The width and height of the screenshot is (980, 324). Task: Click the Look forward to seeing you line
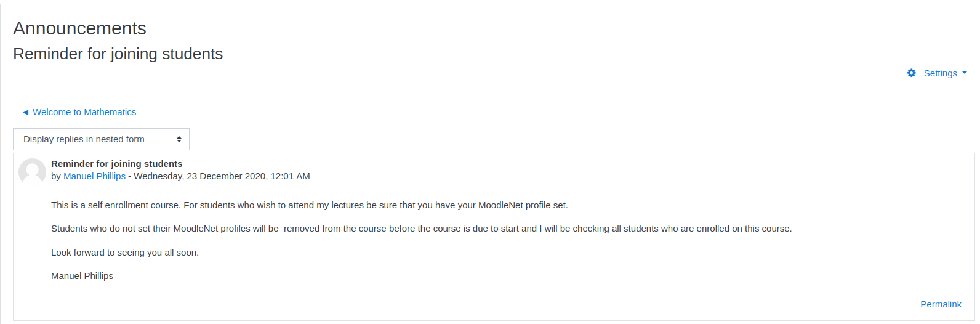tap(125, 253)
